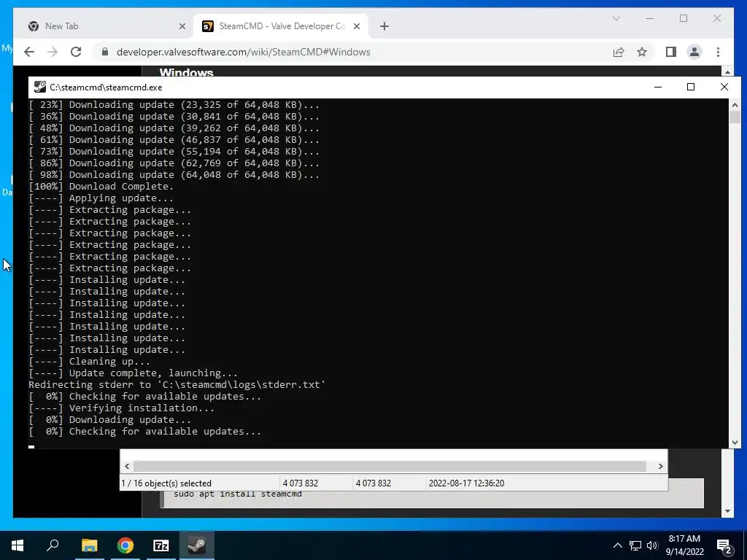Screen dimensions: 747x560
Task: Click 'Update complete, launching...' line
Action: (133, 373)
